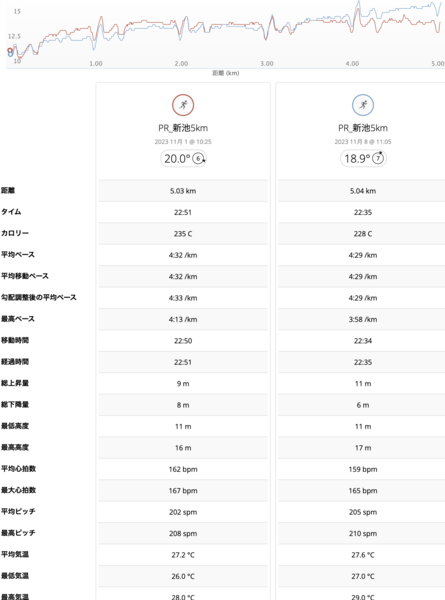Click the 22:50 moving time value

pos(183,341)
